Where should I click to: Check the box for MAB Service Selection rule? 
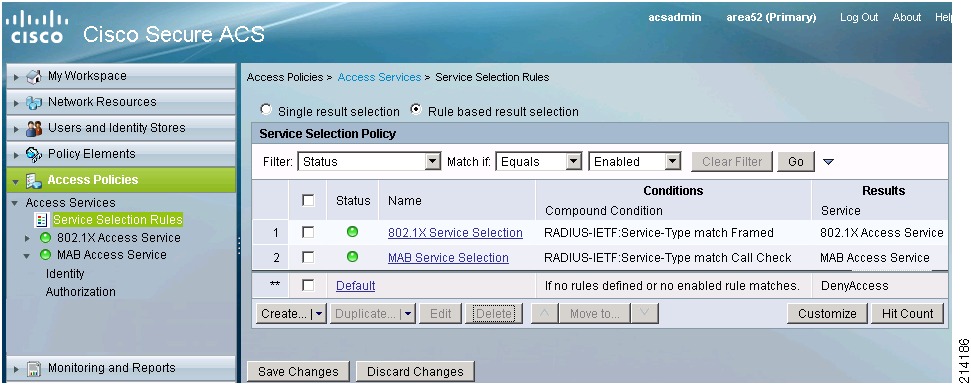coord(308,257)
